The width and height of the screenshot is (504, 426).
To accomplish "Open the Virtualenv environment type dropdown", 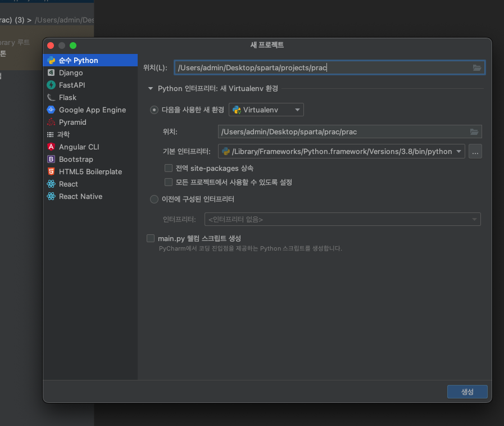I will coord(266,110).
